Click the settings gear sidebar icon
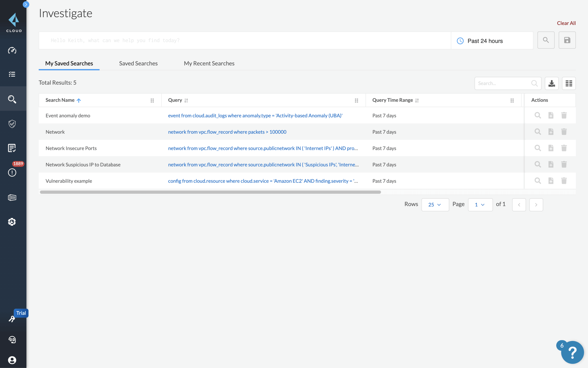The height and width of the screenshot is (368, 588). coord(12,222)
